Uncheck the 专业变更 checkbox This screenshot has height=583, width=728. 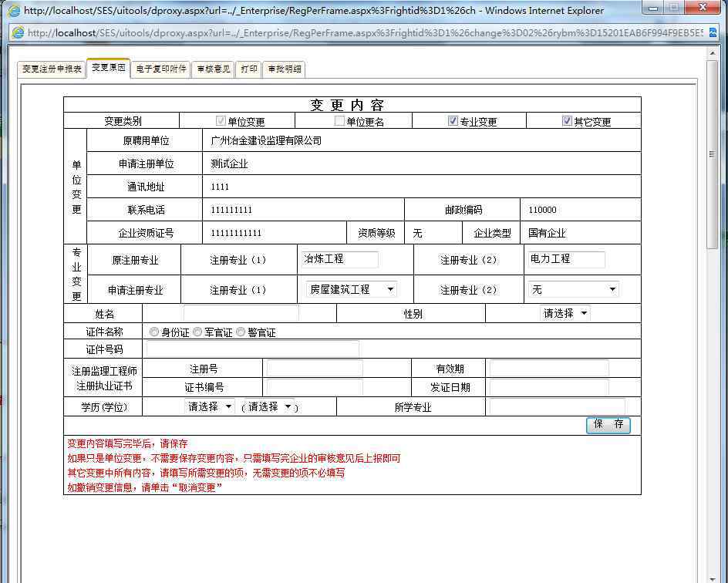[453, 120]
